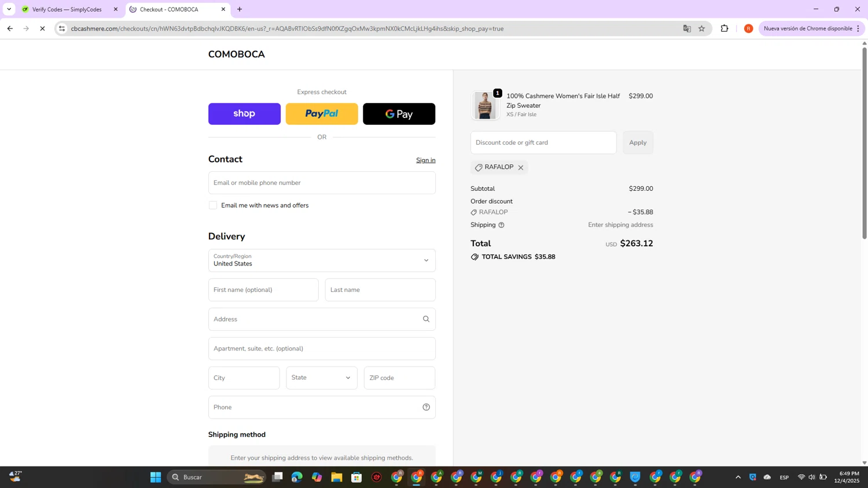Stop loading the page

pos(42,28)
